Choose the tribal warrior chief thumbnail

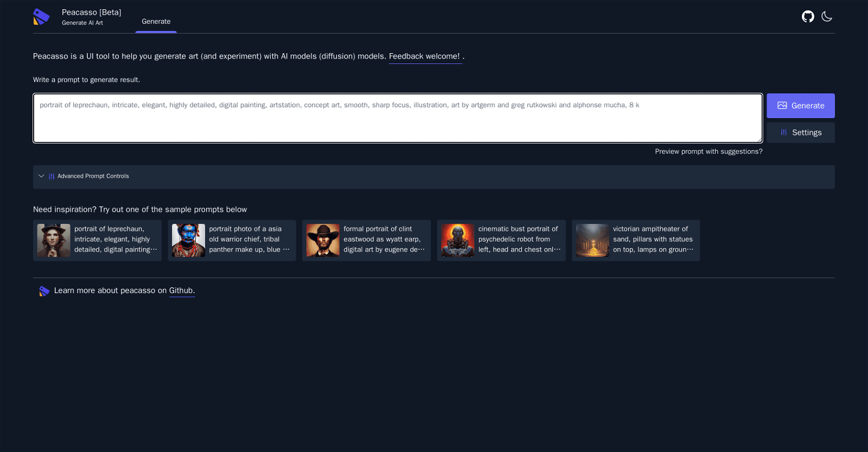pyautogui.click(x=188, y=240)
